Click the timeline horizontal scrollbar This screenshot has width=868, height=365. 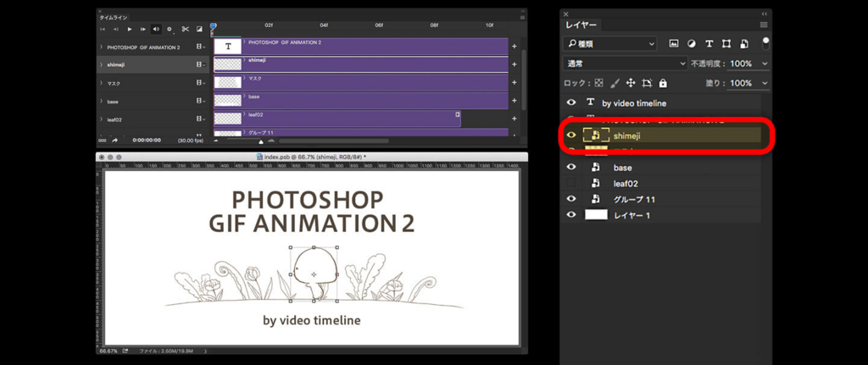[x=332, y=141]
